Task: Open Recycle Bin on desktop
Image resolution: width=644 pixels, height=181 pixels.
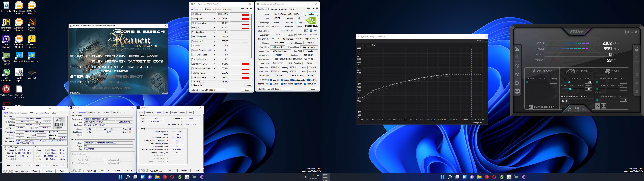Action: (x=6, y=7)
